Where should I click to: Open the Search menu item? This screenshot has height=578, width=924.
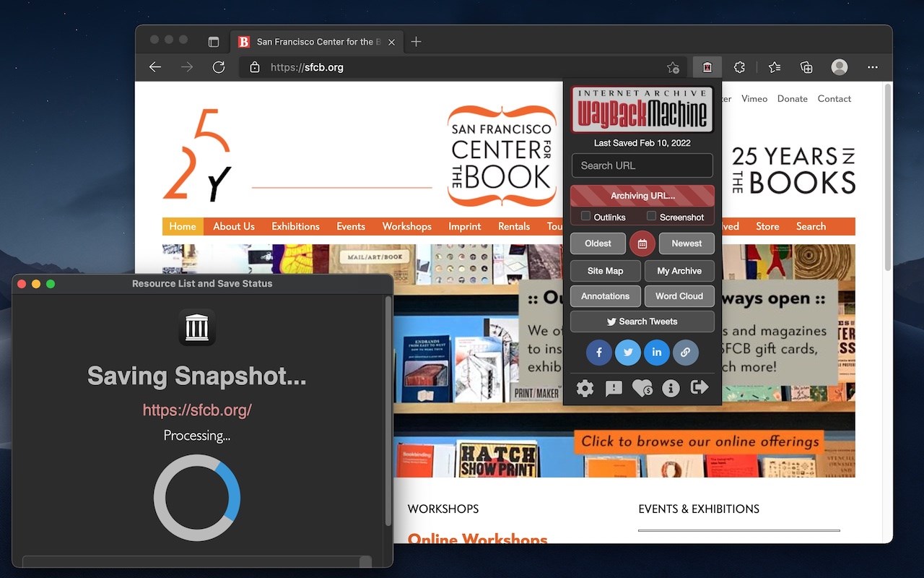(811, 226)
